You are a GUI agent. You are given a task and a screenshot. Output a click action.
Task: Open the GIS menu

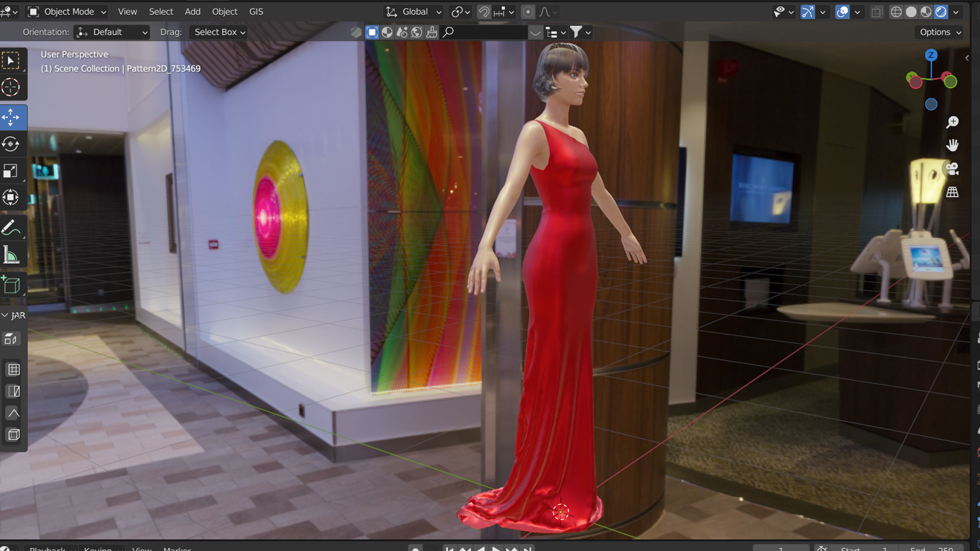tap(256, 12)
